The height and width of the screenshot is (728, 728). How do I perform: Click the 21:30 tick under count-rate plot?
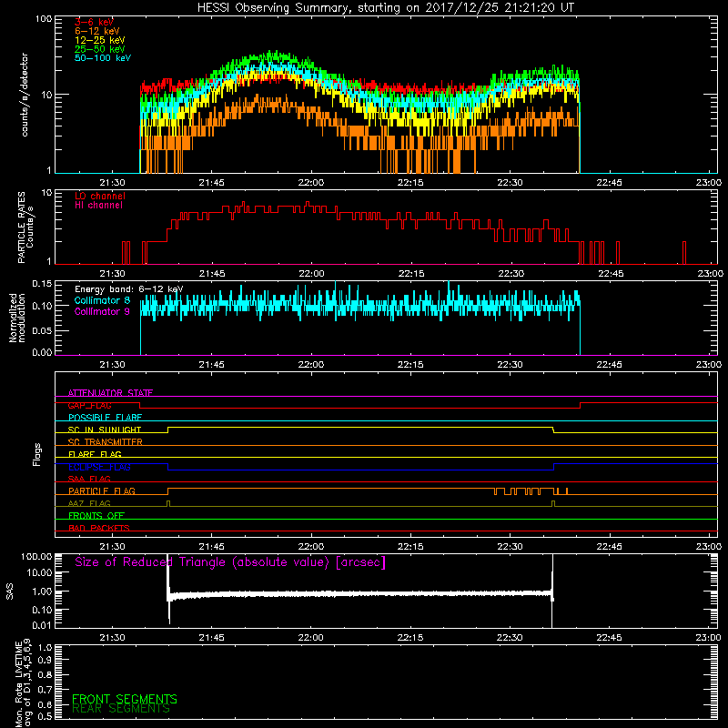pyautogui.click(x=112, y=183)
